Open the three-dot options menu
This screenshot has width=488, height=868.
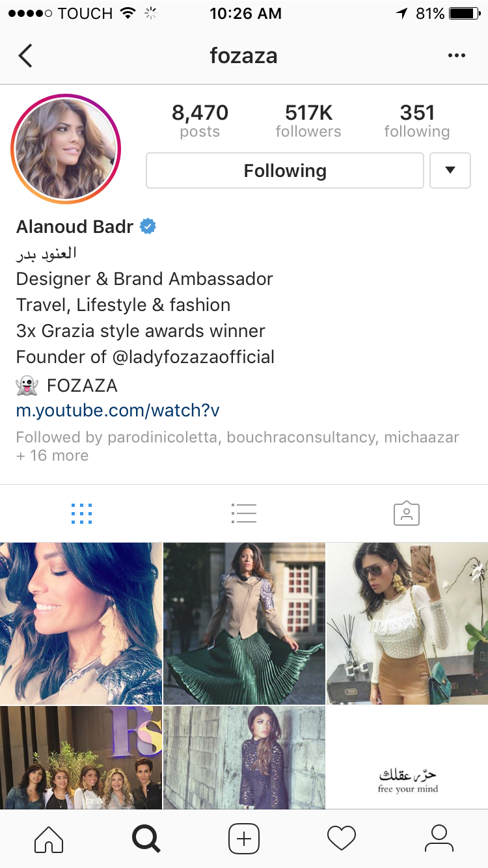(457, 56)
